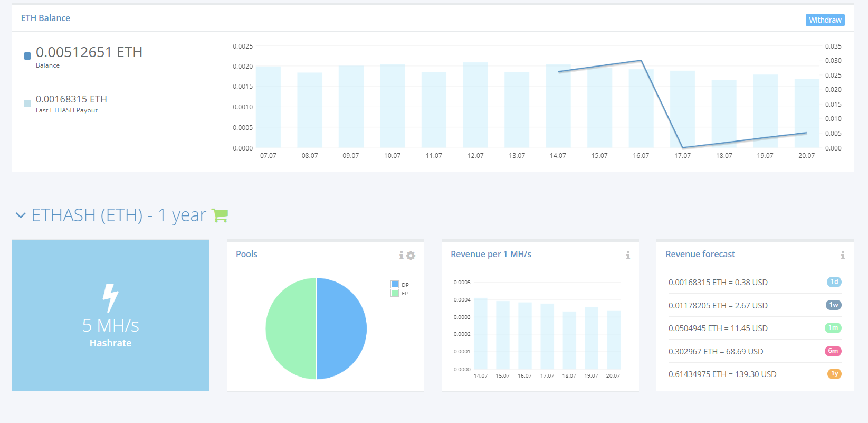Open the Pools settings gear icon
The width and height of the screenshot is (868, 423).
tap(411, 256)
